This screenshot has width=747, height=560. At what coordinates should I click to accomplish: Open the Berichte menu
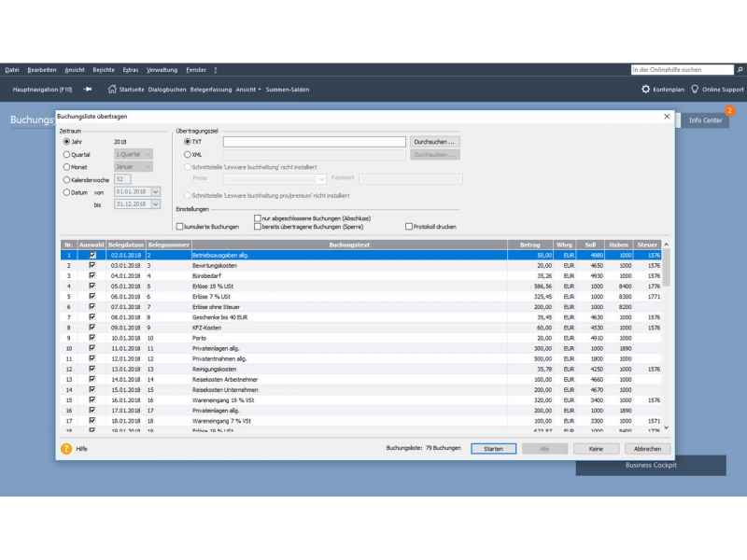pos(103,70)
